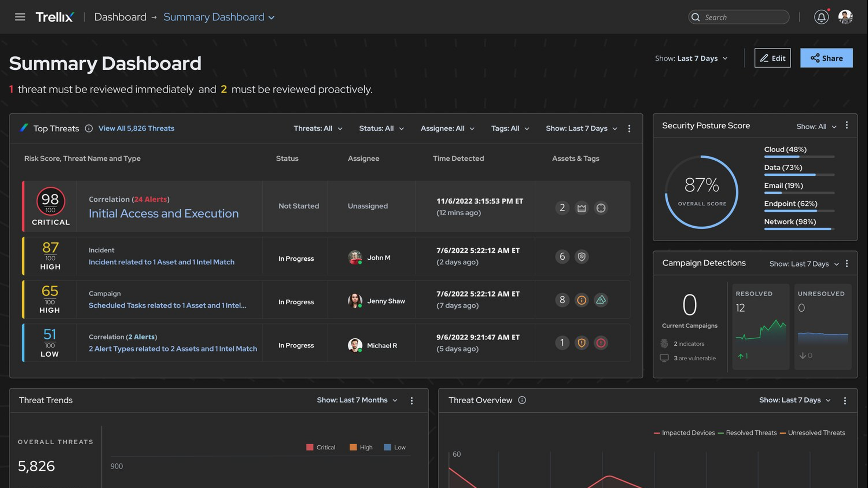Expand the Summary Dashboard breadcrumb dropdown
The image size is (868, 488).
coord(272,18)
